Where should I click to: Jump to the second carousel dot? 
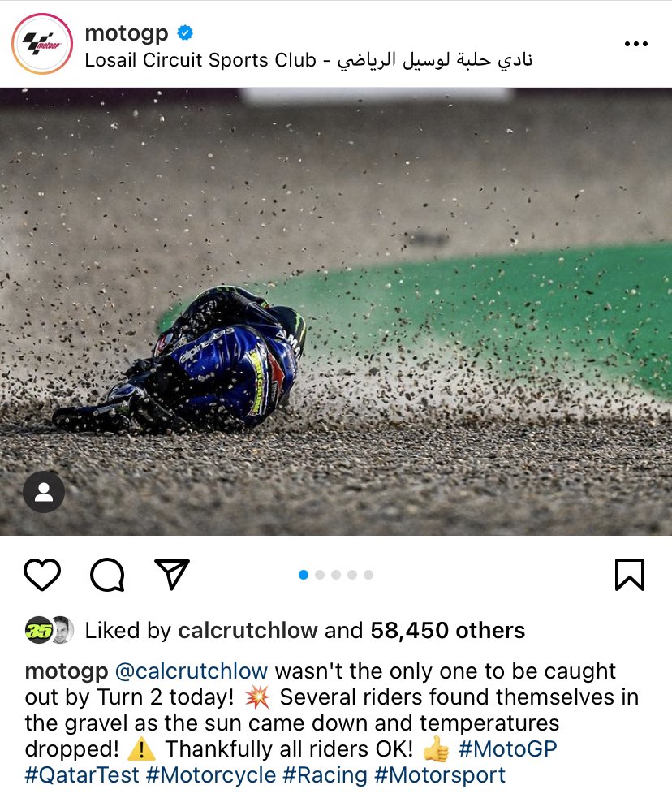[x=320, y=575]
